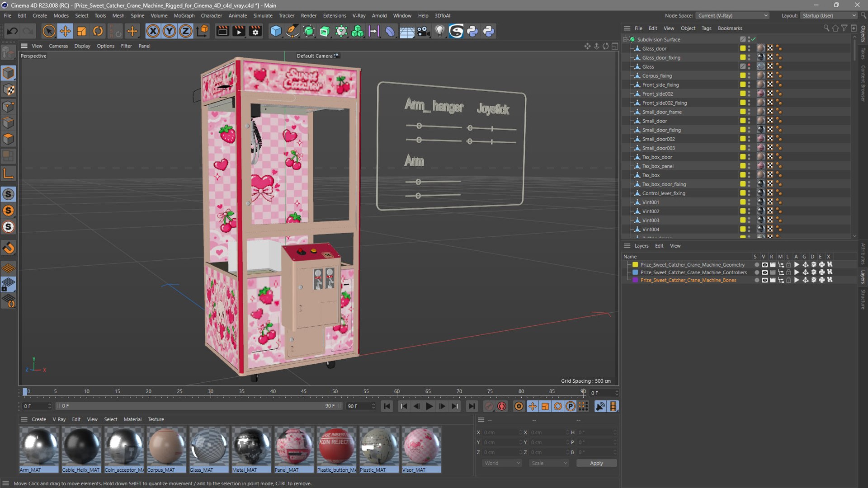Select the Rotate tool in top toolbar
This screenshot has height=488, width=868.
[98, 31]
